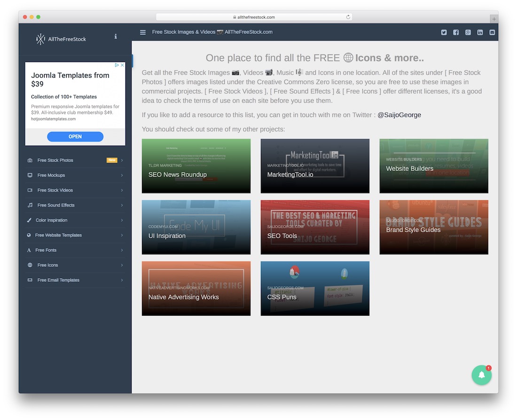Click the hotjoomlatemplates.com ad link
The height and width of the screenshot is (420, 517).
point(54,119)
